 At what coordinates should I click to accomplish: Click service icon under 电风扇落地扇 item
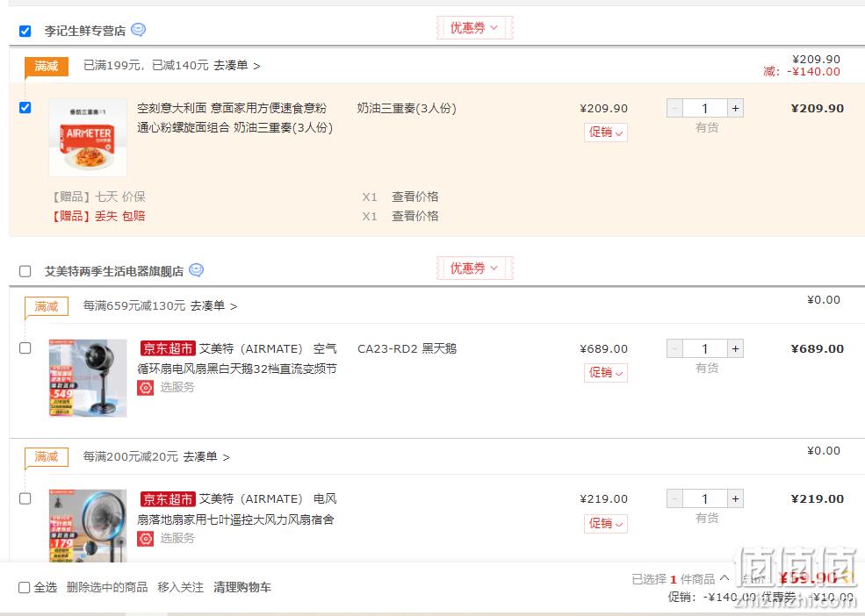coord(146,538)
